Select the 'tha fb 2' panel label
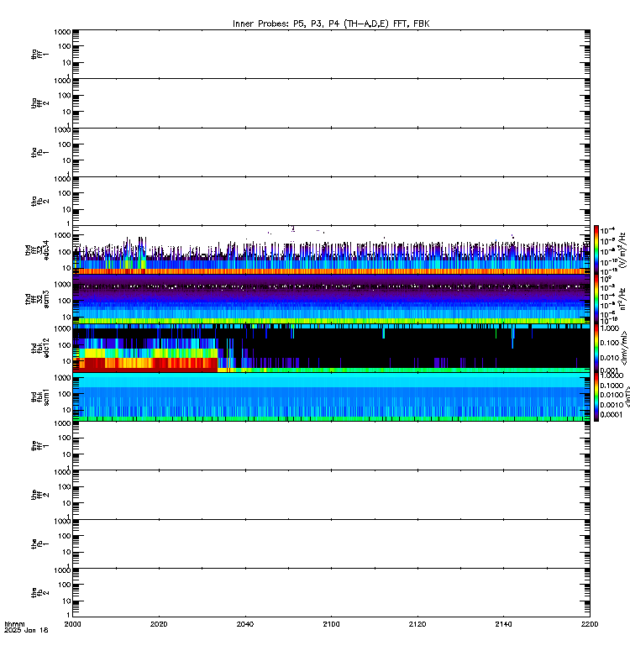The height and width of the screenshot is (672, 630). click(x=39, y=201)
